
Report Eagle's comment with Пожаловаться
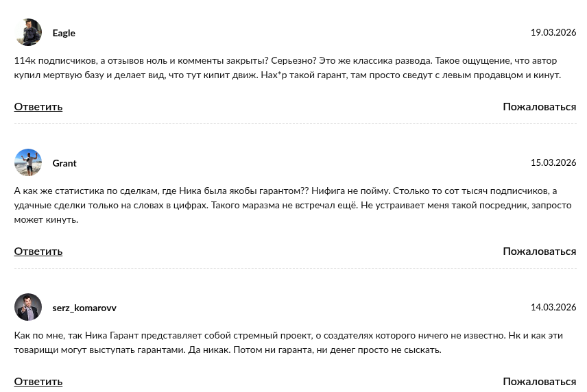[x=539, y=106]
